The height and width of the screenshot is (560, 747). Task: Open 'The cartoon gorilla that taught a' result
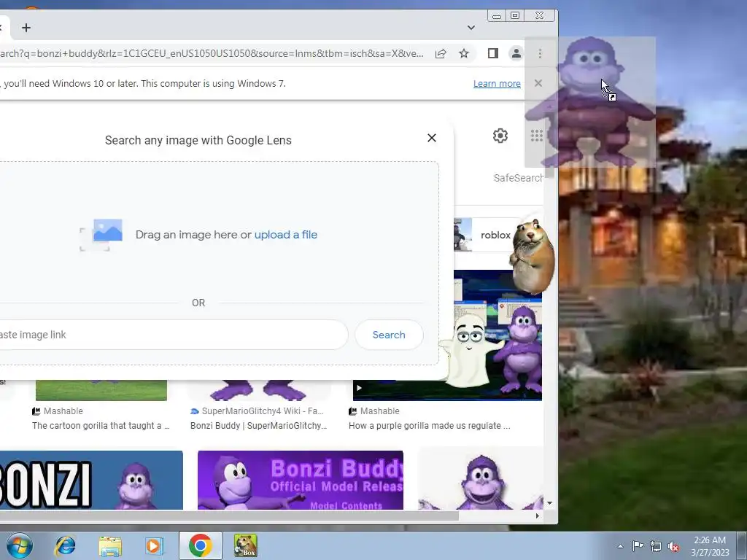(x=101, y=426)
